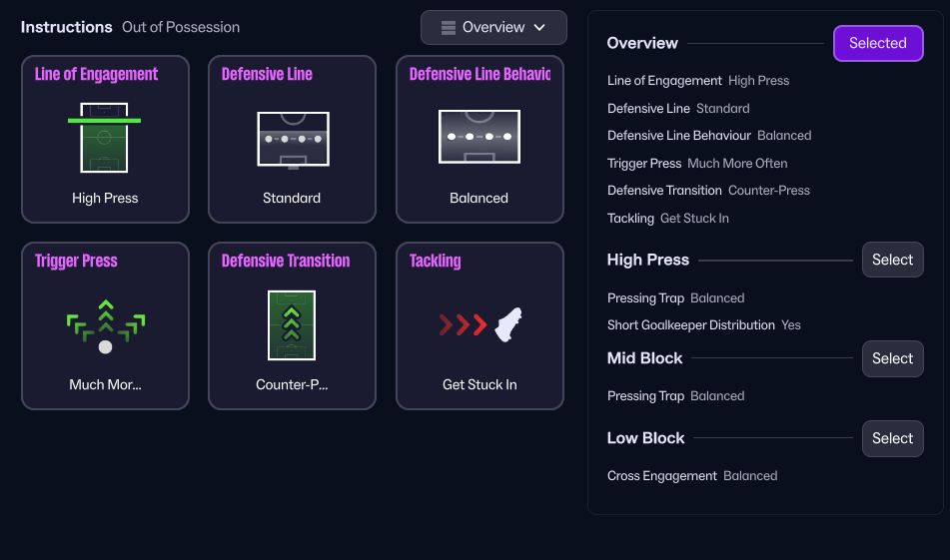The height and width of the screenshot is (560, 950).
Task: Click Short Goalkeeper Distribution Yes setting
Action: [x=703, y=324]
